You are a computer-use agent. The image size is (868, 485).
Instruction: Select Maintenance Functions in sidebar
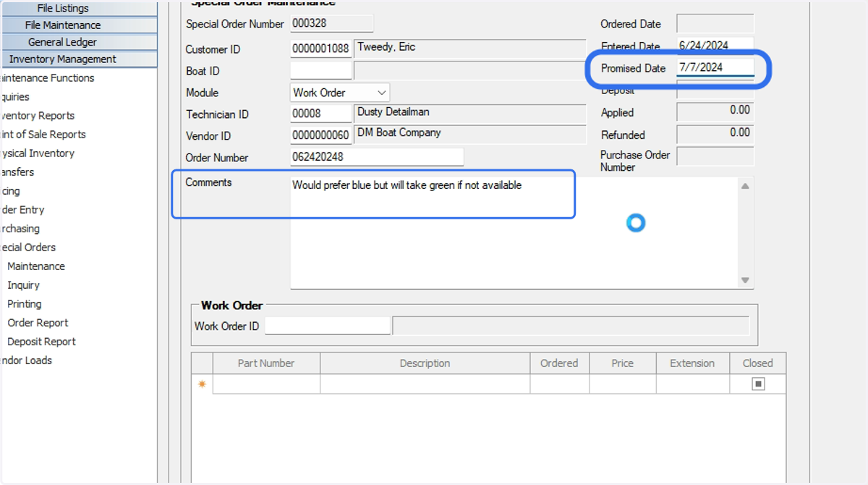coord(47,78)
